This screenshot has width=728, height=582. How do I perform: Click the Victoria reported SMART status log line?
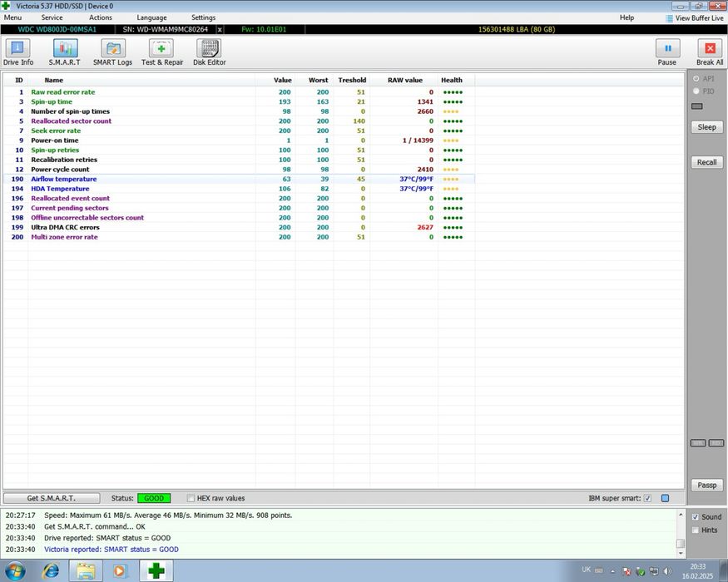coord(111,550)
